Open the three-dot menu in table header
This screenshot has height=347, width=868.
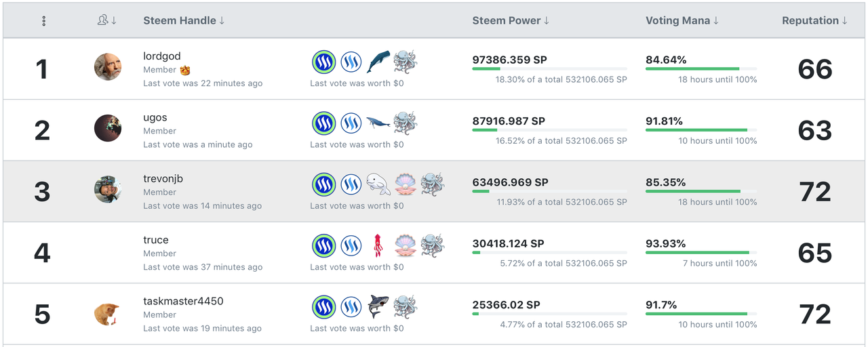pyautogui.click(x=43, y=21)
